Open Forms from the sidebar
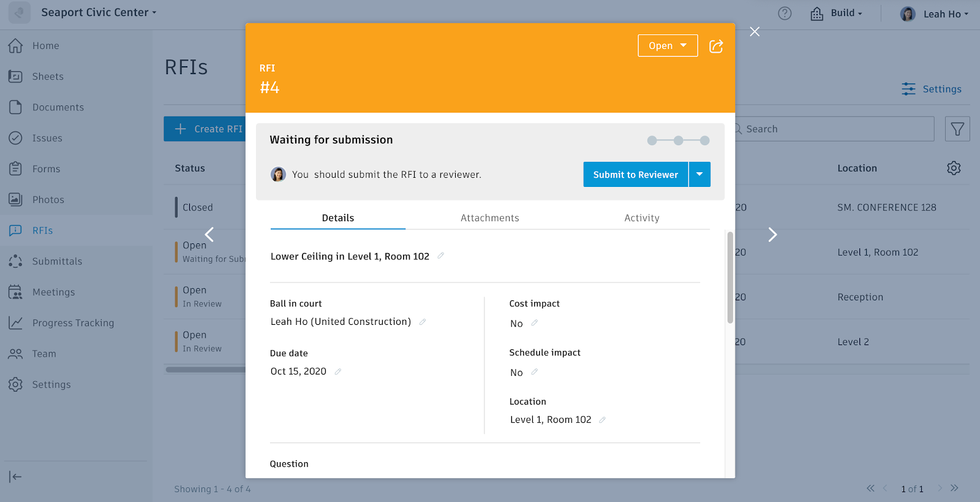This screenshot has width=980, height=502. (x=46, y=169)
